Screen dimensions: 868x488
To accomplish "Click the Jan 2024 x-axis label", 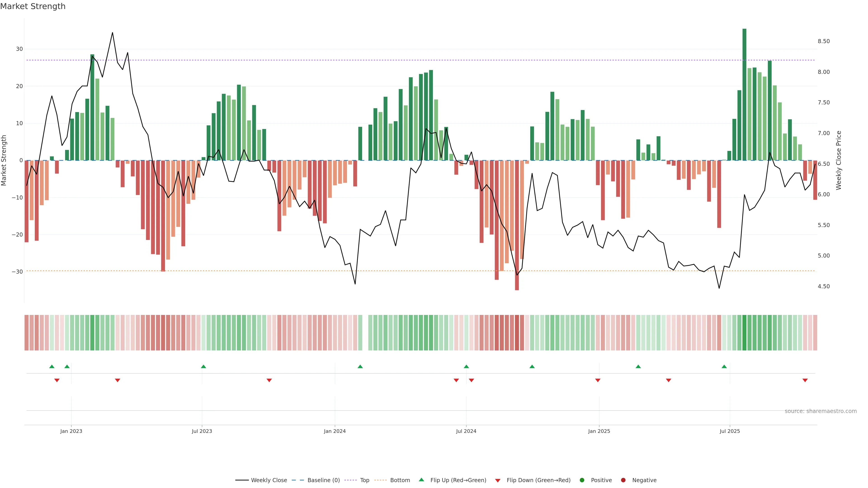I will (x=335, y=431).
